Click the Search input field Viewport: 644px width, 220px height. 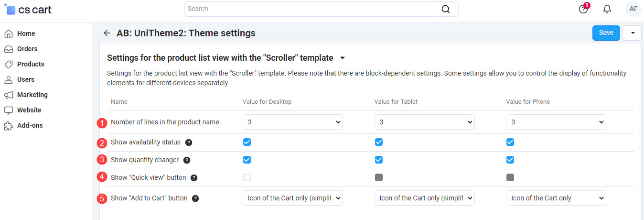coord(321,9)
